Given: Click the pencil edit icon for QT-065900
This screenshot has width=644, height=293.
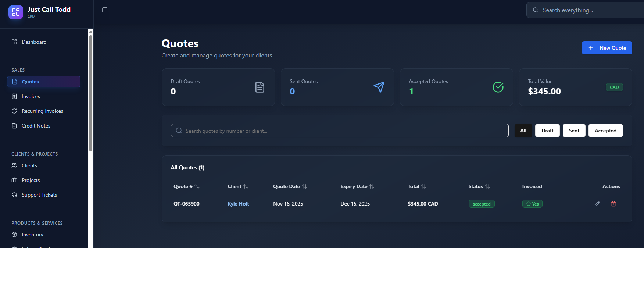Looking at the screenshot, I should tap(597, 204).
